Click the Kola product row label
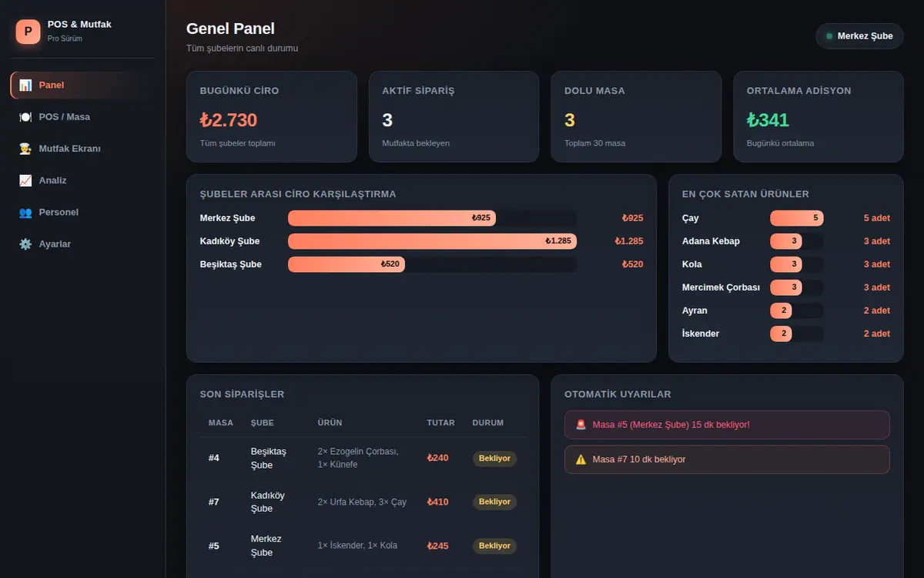This screenshot has height=578, width=924. click(x=692, y=264)
